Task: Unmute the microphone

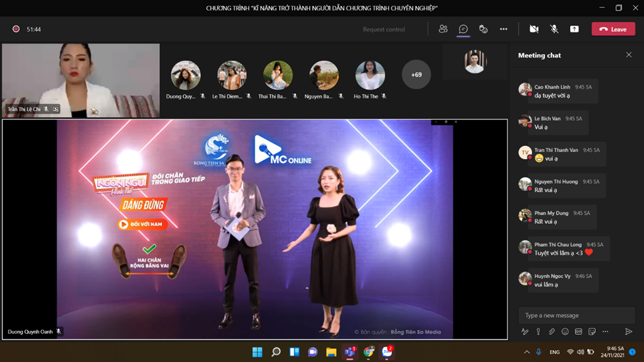Action: [554, 29]
